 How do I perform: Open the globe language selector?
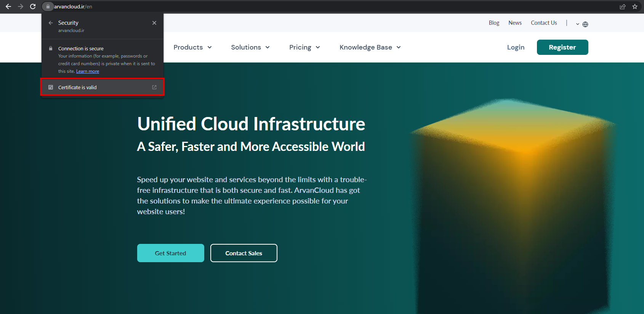(x=585, y=24)
